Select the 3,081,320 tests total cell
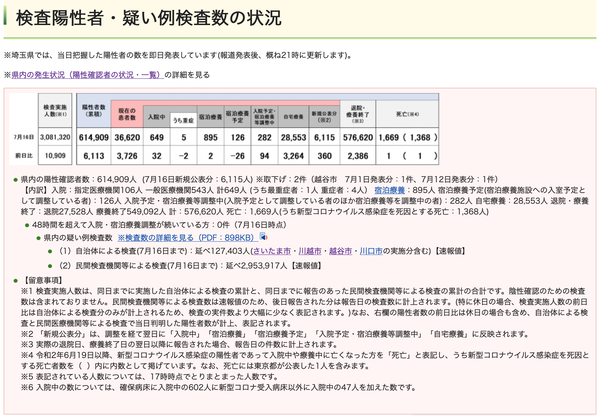Image resolution: width=600 pixels, height=416 pixels. pyautogui.click(x=55, y=137)
